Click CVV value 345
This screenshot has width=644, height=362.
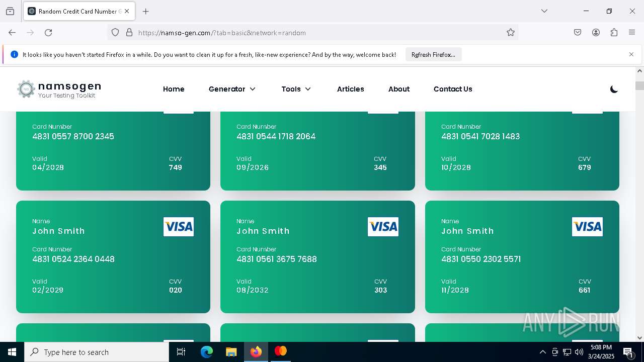(380, 167)
